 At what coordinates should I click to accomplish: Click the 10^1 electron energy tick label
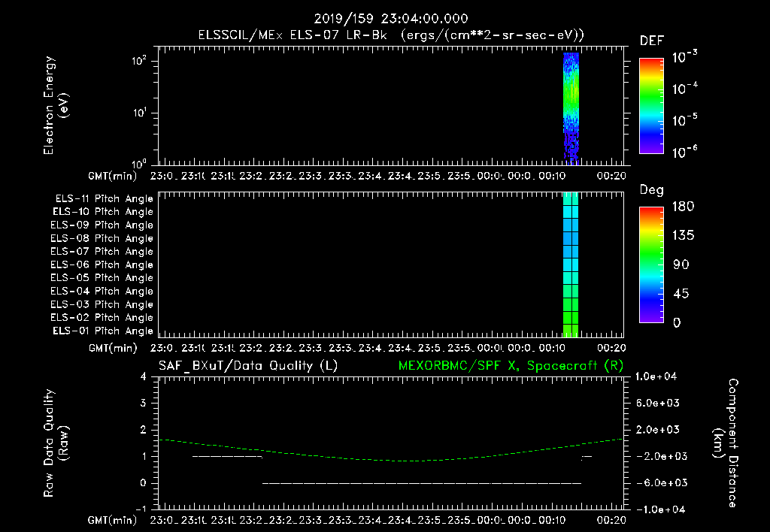click(x=139, y=113)
